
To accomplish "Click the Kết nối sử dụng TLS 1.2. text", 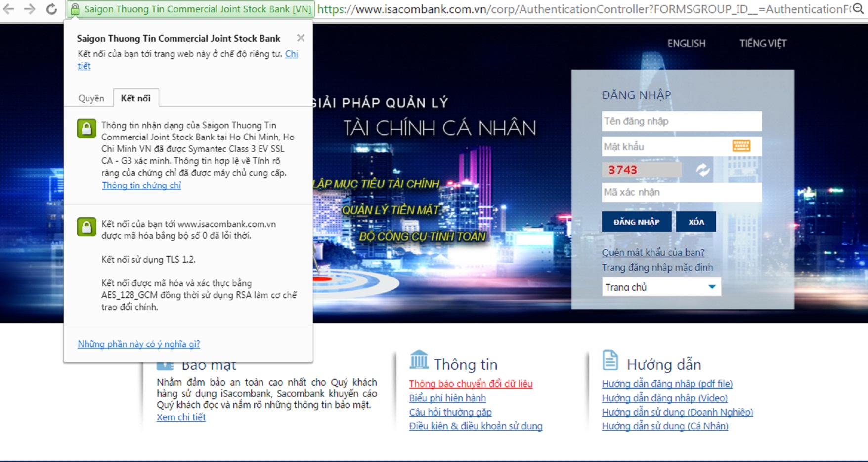I will (x=148, y=259).
